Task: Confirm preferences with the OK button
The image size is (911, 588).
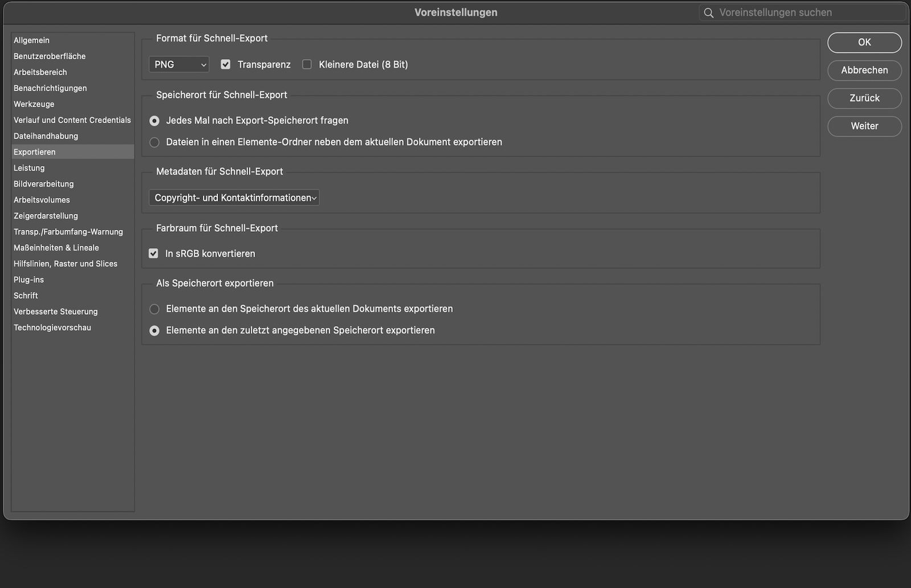Action: [864, 42]
